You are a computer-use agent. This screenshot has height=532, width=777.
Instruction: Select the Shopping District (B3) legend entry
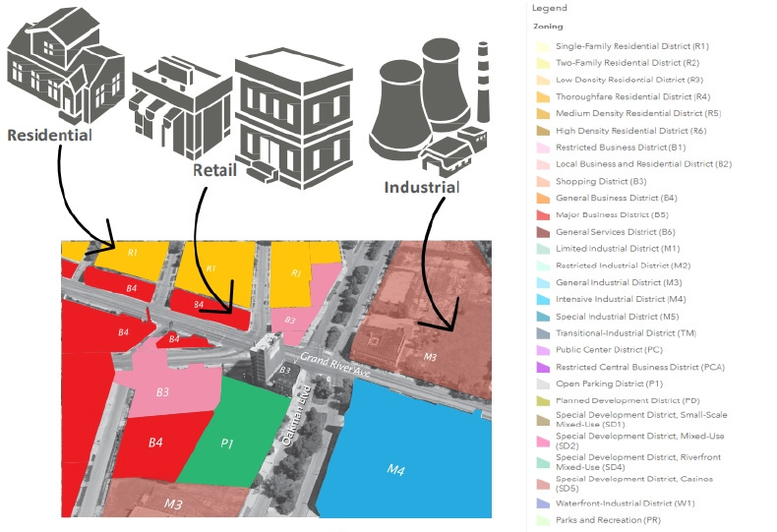(x=601, y=182)
